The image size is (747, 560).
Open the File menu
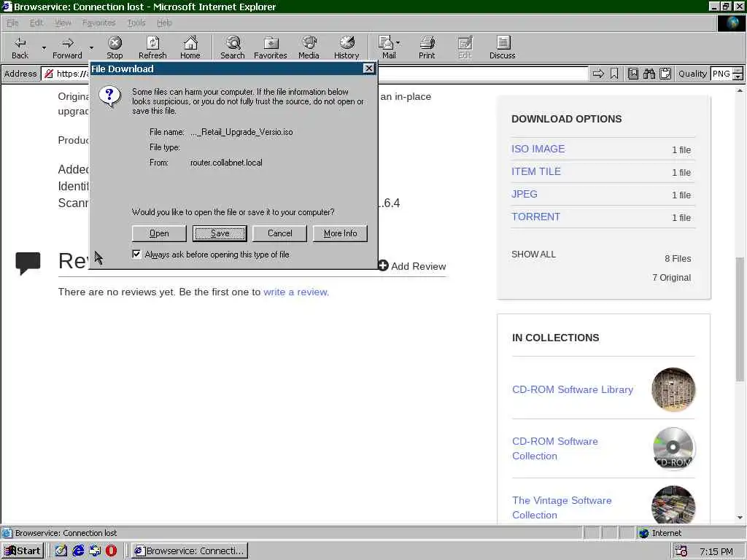(x=12, y=23)
